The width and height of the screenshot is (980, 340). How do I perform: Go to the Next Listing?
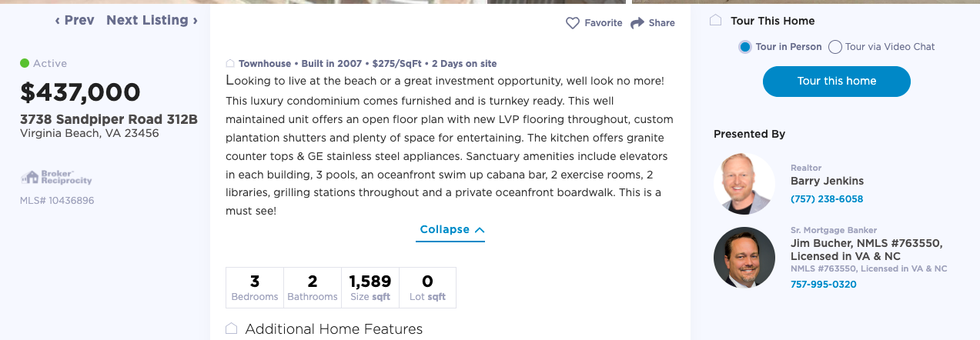(152, 21)
